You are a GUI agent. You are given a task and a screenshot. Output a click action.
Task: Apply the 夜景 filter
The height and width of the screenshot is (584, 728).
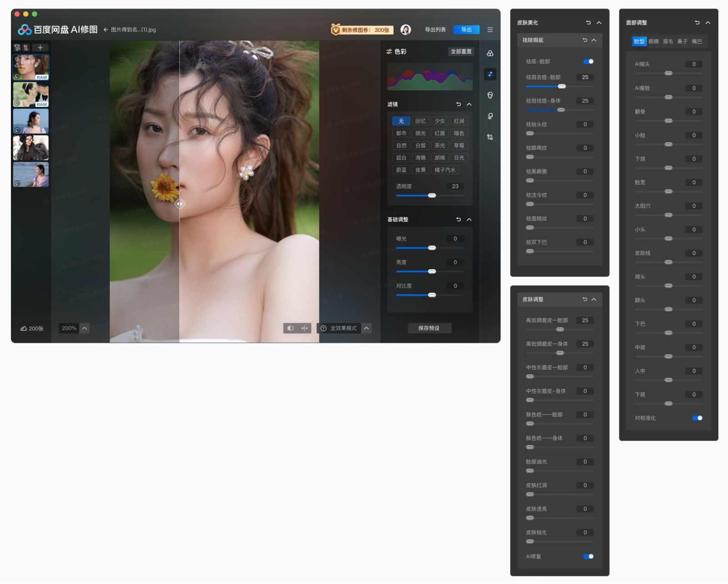[420, 170]
